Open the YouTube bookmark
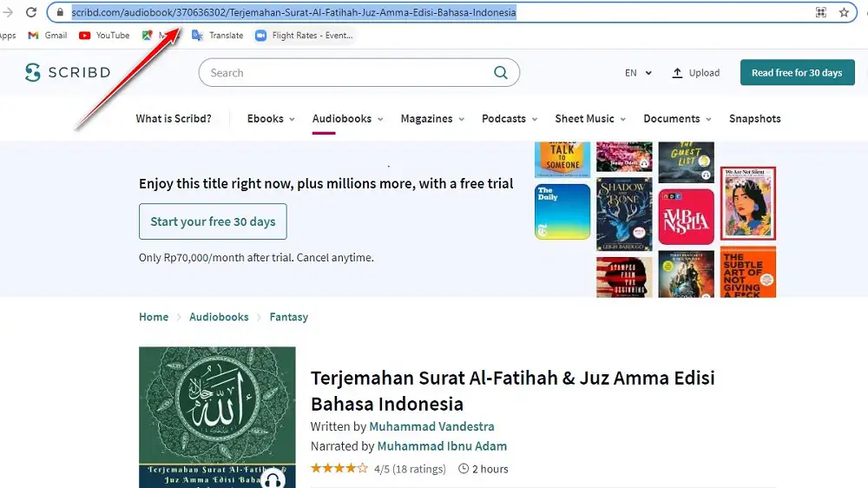868x488 pixels. 104,35
